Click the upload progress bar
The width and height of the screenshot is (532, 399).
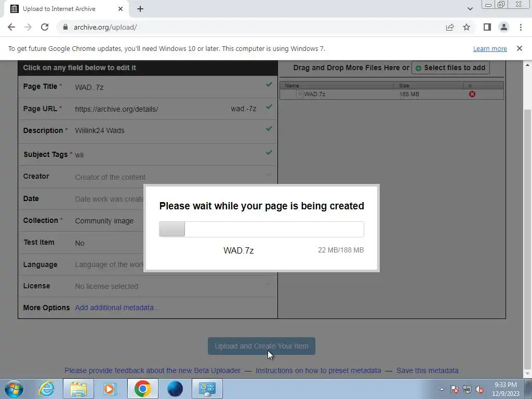(262, 229)
